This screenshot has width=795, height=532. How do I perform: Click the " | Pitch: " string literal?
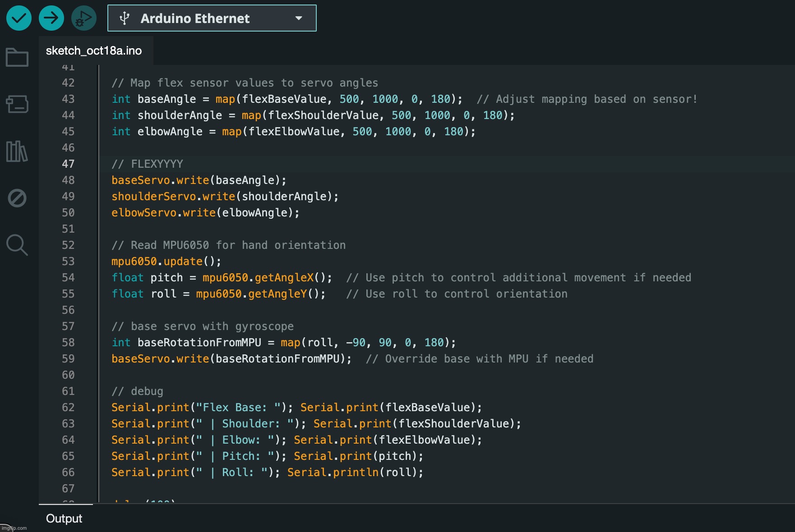pyautogui.click(x=235, y=456)
